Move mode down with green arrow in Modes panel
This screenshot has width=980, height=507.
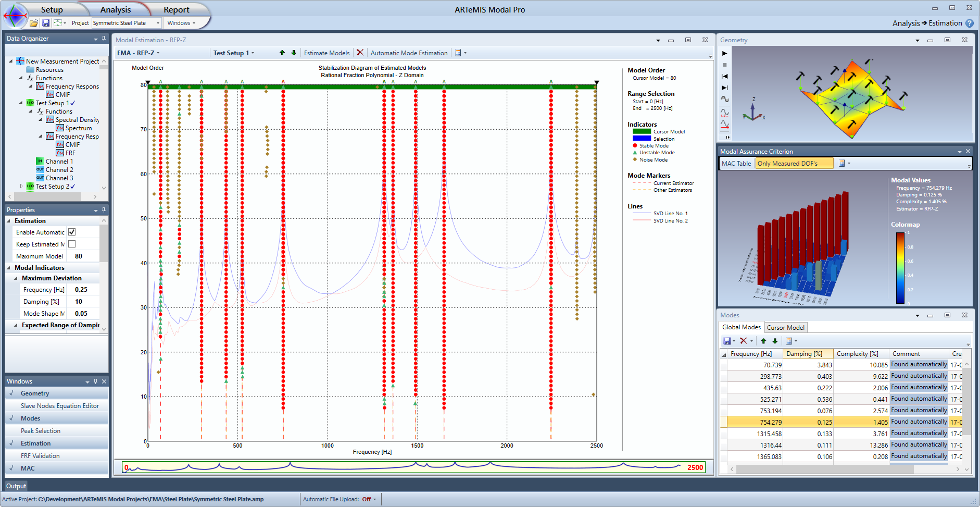pos(775,341)
